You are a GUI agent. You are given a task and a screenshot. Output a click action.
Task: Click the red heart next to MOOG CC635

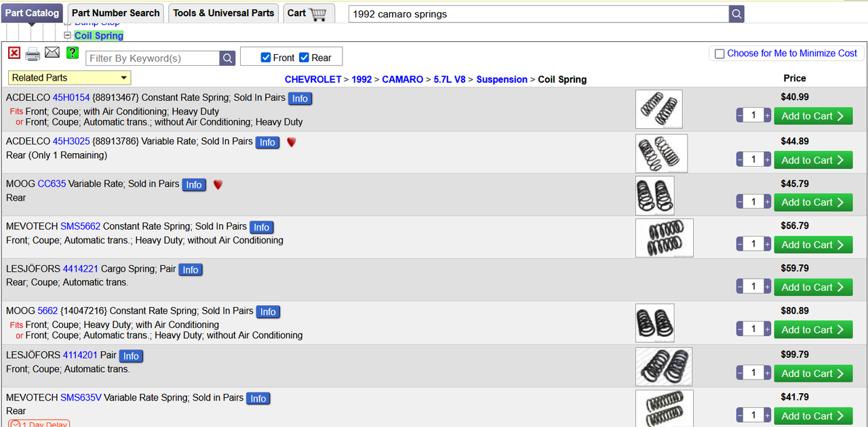click(x=218, y=184)
